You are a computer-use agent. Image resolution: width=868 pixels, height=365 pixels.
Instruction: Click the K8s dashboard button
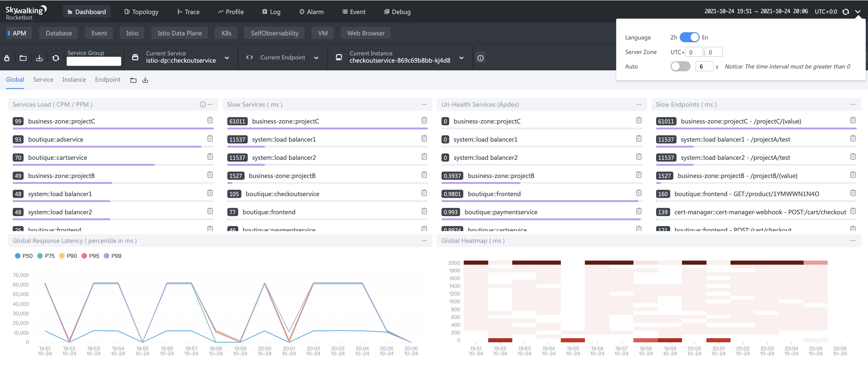pyautogui.click(x=226, y=33)
